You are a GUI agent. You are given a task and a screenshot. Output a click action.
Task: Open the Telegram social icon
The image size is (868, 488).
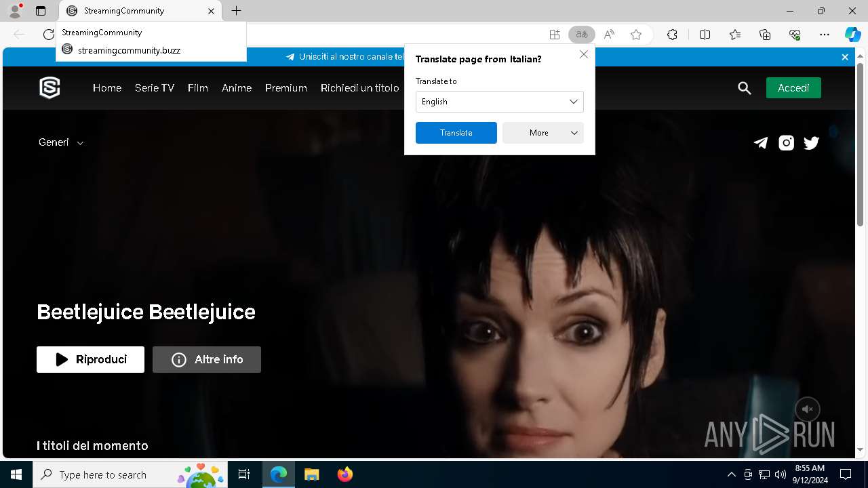[761, 142]
